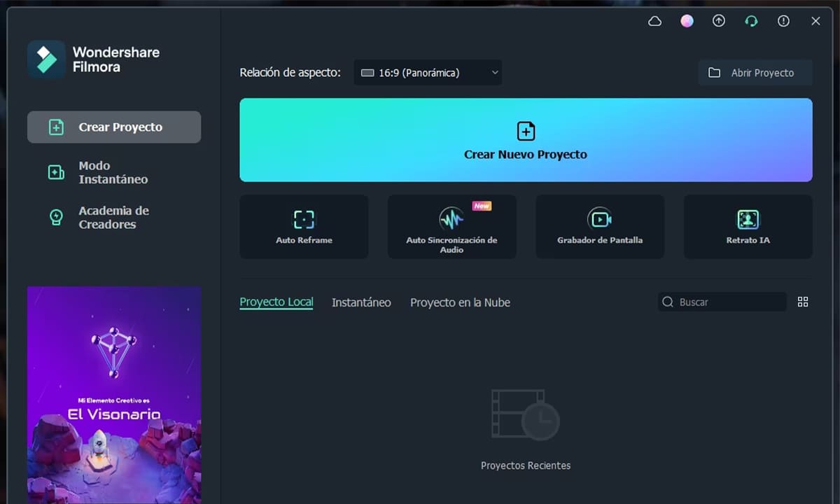Click the Crear Proyecto file-plus icon

pyautogui.click(x=56, y=127)
